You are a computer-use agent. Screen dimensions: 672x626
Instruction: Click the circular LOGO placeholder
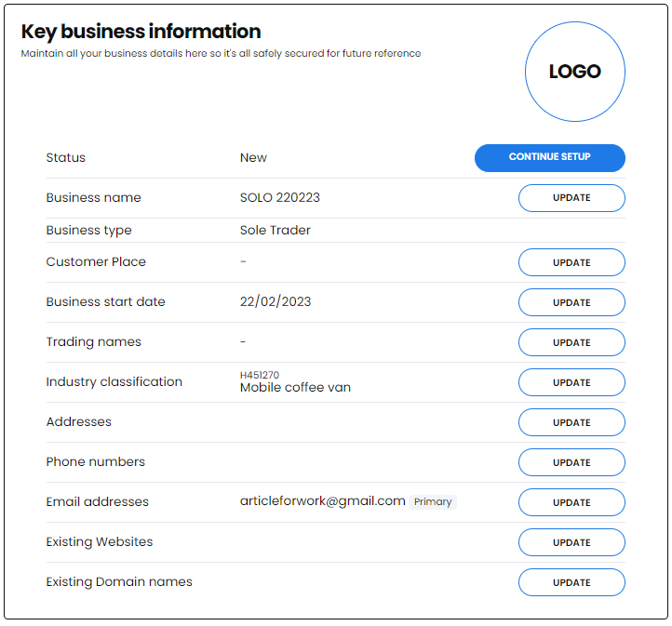pyautogui.click(x=574, y=72)
